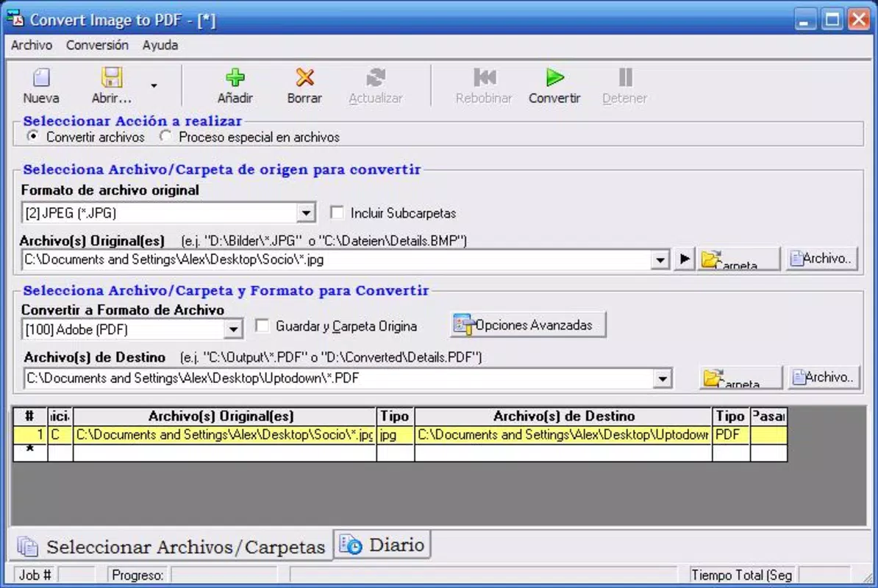Click the Actualizar refresh icon
Viewport: 878px width, 588px height.
[376, 78]
